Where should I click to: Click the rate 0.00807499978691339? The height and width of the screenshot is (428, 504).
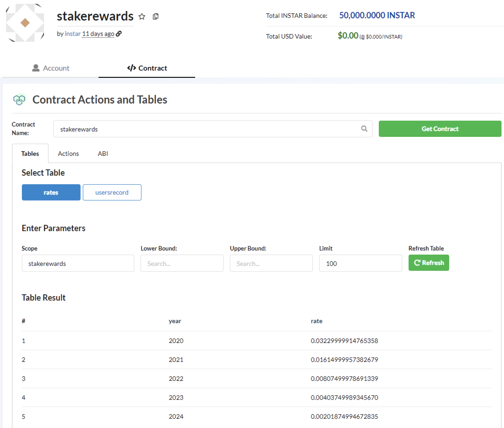pyautogui.click(x=344, y=379)
